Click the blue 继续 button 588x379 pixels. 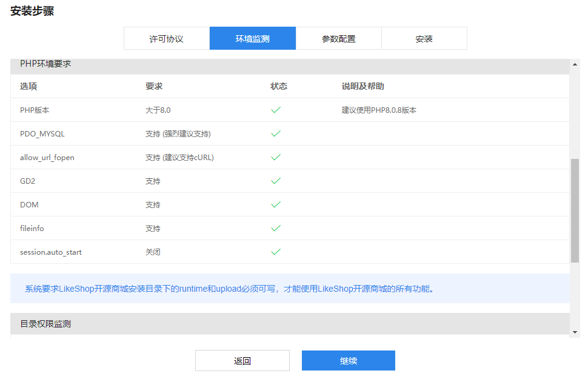pyautogui.click(x=349, y=361)
